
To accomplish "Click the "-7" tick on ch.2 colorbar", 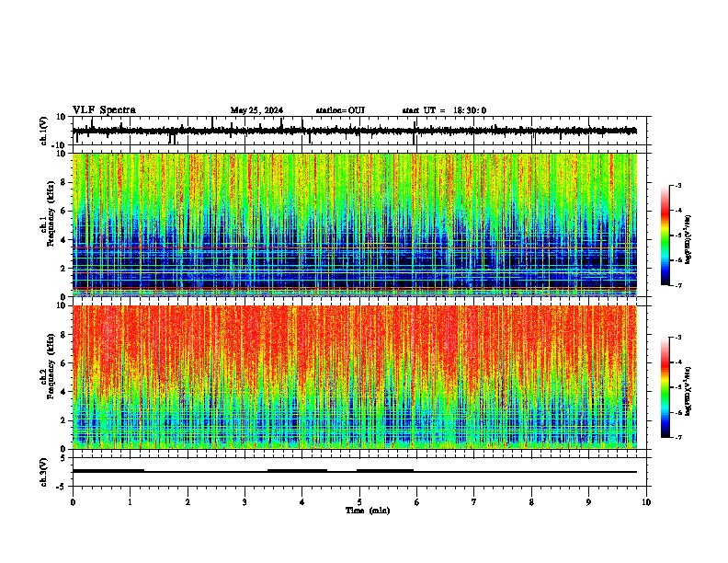I will pyautogui.click(x=678, y=437).
